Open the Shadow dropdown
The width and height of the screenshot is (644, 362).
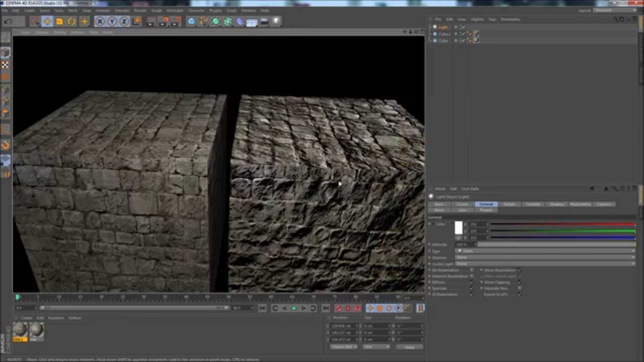coord(545,257)
